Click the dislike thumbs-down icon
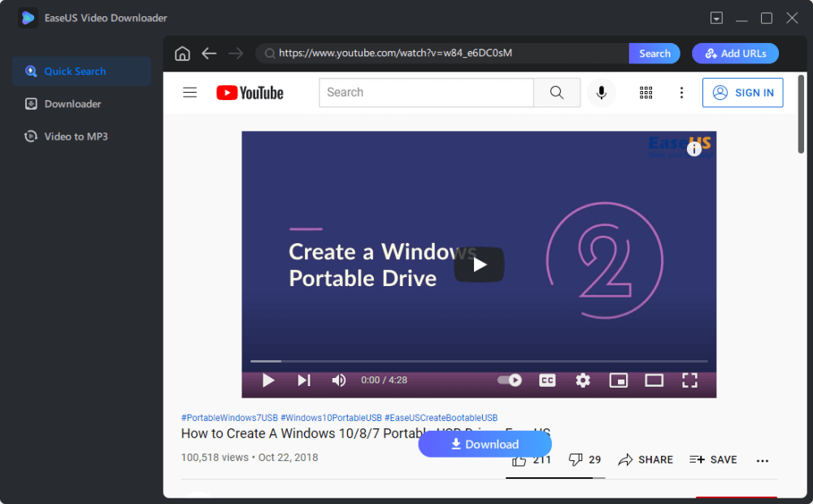The image size is (813, 504). (576, 459)
